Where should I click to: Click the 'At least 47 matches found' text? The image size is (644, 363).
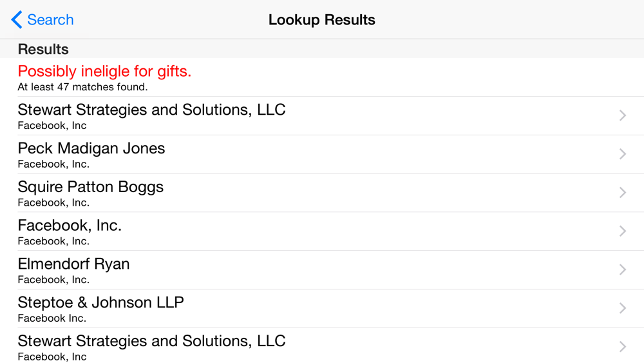[82, 87]
